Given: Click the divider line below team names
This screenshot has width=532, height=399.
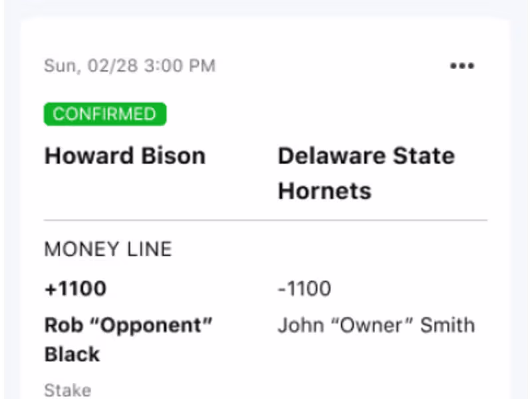Looking at the screenshot, I should (266, 220).
